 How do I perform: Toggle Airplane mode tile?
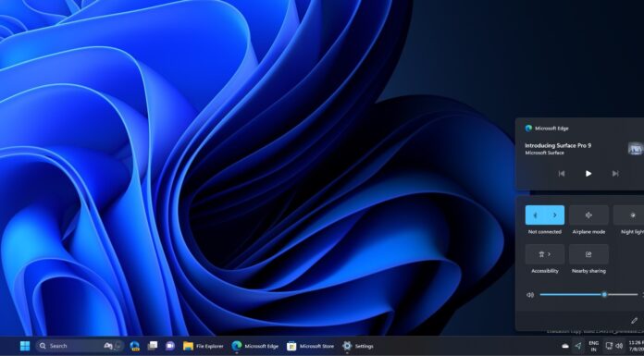[588, 215]
